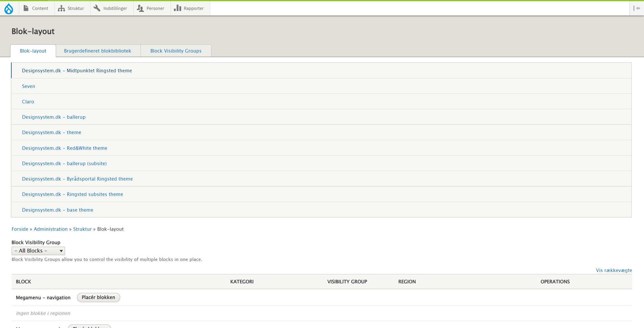Switch to Block Visibility Groups tab
644x328 pixels.
[176, 51]
